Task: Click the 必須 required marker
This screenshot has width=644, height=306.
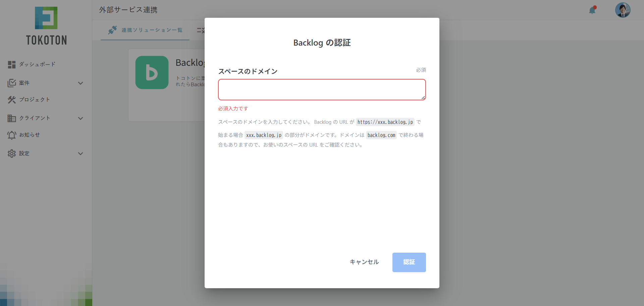Action: point(421,70)
